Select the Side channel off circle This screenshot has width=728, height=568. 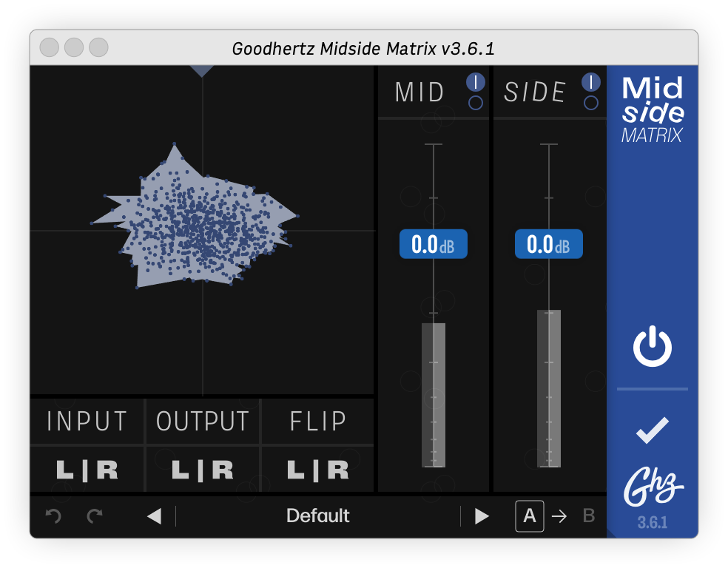(591, 103)
